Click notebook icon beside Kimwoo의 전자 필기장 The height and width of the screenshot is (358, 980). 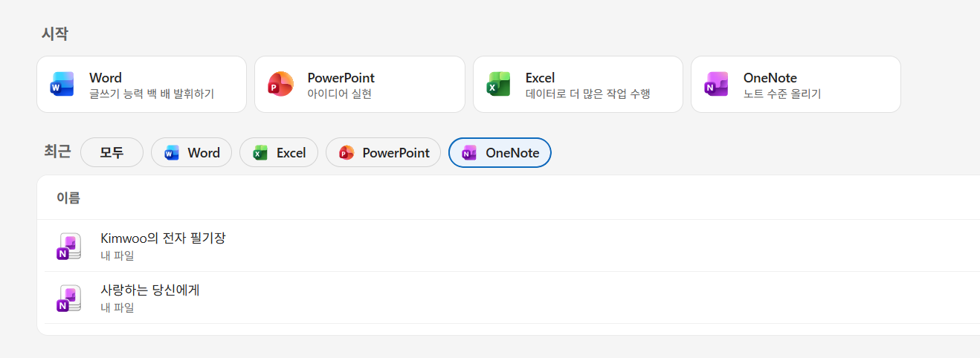click(68, 246)
